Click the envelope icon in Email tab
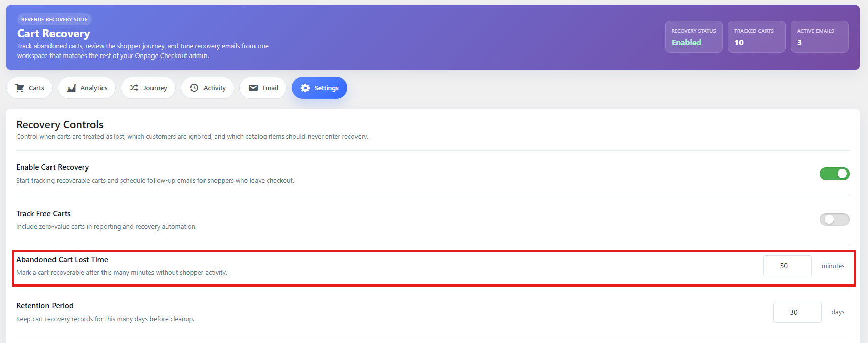The height and width of the screenshot is (343, 868). point(253,88)
